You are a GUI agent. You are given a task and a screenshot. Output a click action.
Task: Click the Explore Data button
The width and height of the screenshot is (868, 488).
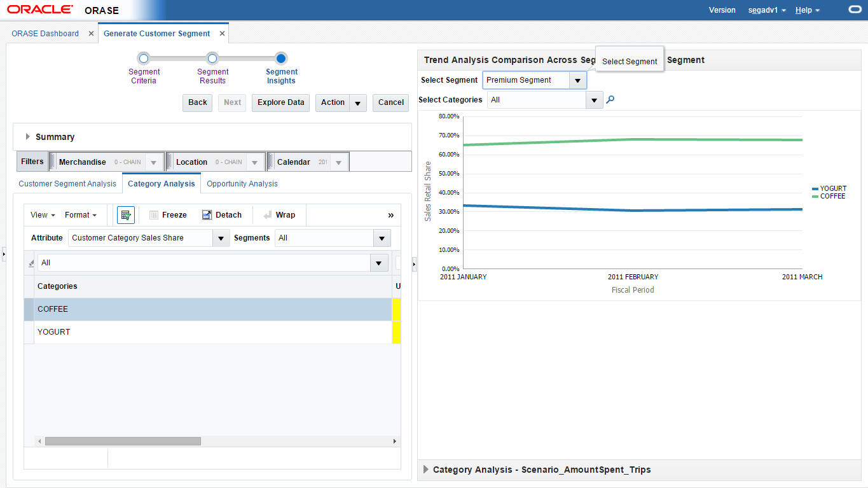coord(281,102)
